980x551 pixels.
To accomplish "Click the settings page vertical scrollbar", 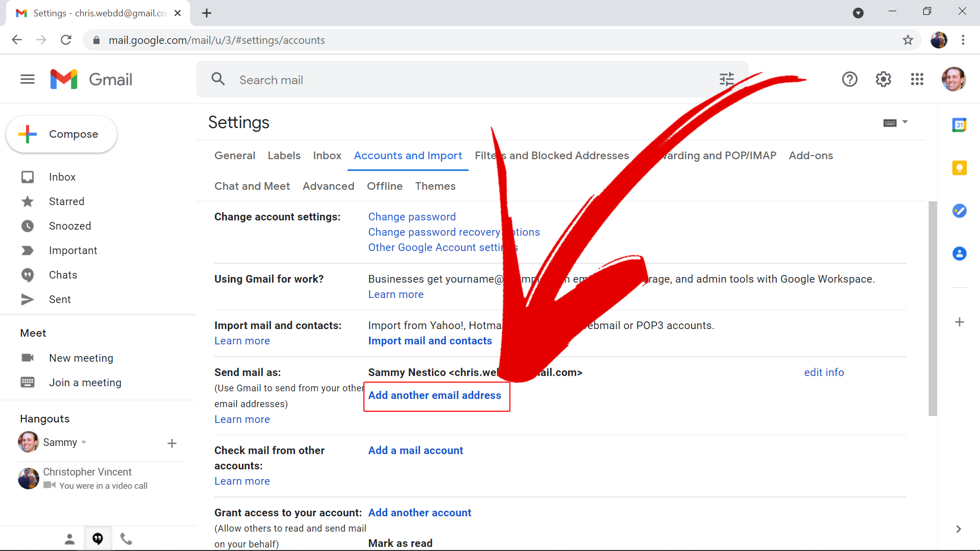I will pos(933,309).
